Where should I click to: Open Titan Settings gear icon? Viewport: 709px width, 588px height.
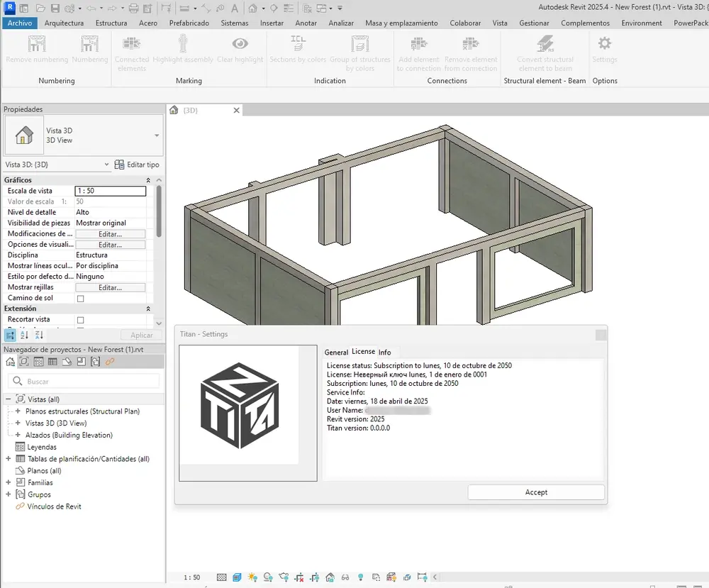click(x=605, y=44)
